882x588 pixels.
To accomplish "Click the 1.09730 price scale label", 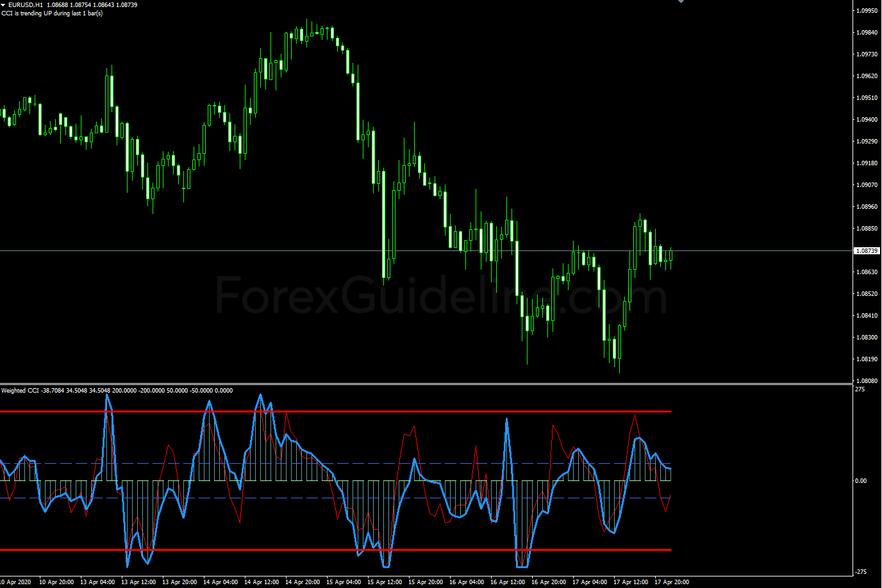I will pos(867,54).
